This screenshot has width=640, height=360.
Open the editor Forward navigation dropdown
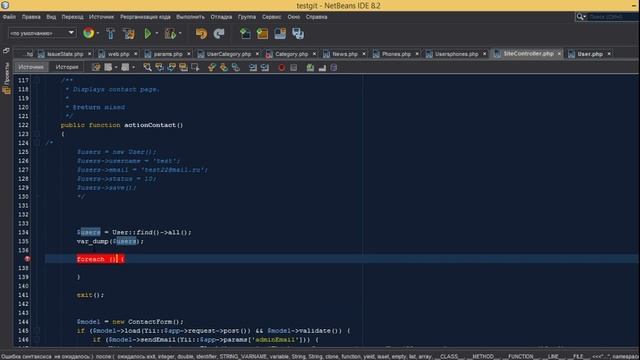133,67
